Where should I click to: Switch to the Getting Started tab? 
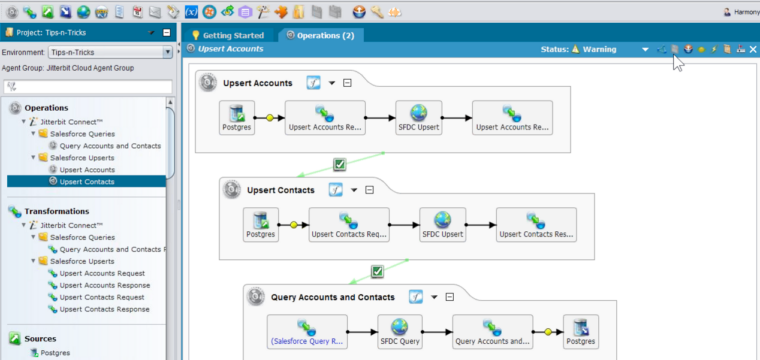point(228,35)
